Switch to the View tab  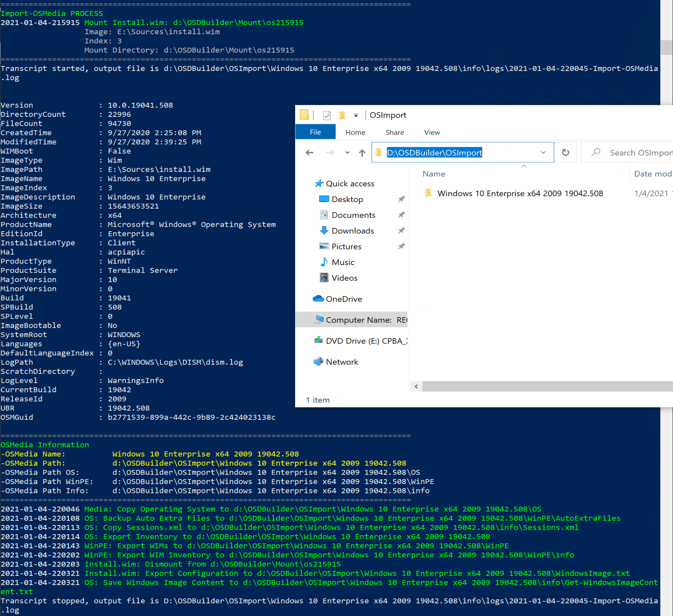click(432, 132)
